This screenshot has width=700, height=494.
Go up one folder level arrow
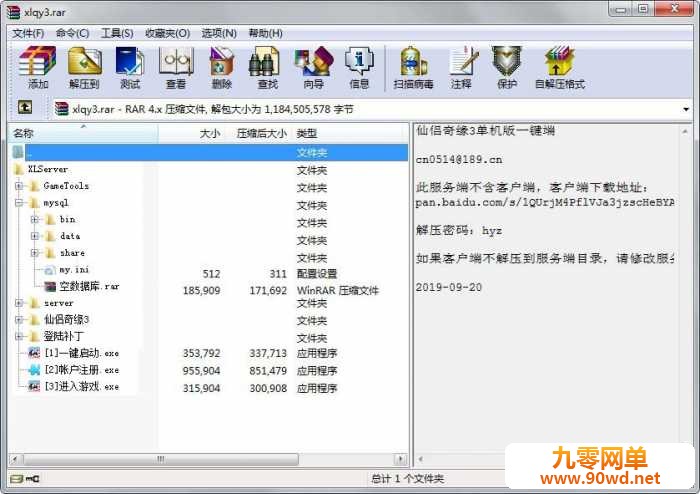pos(25,107)
